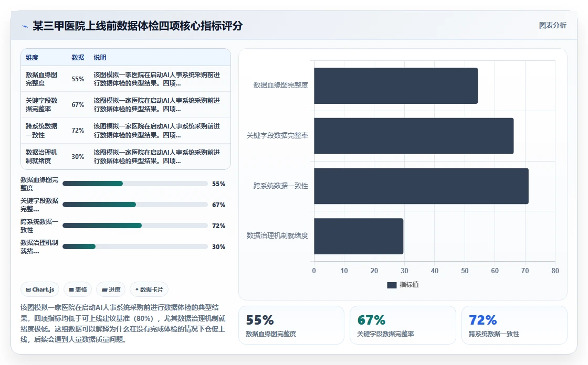Image resolution: width=588 pixels, height=365 pixels.
Task: Toggle the 指标值 legend swatch
Action: (x=392, y=285)
